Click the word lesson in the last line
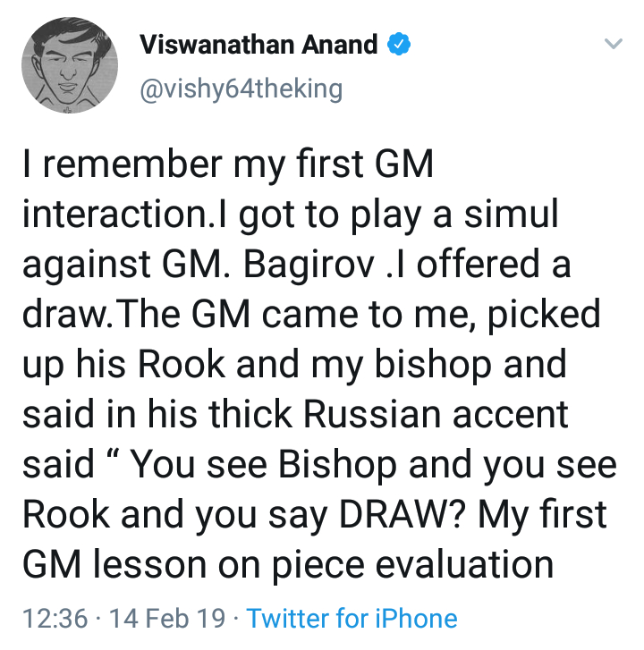644x650 pixels. pos(155,564)
